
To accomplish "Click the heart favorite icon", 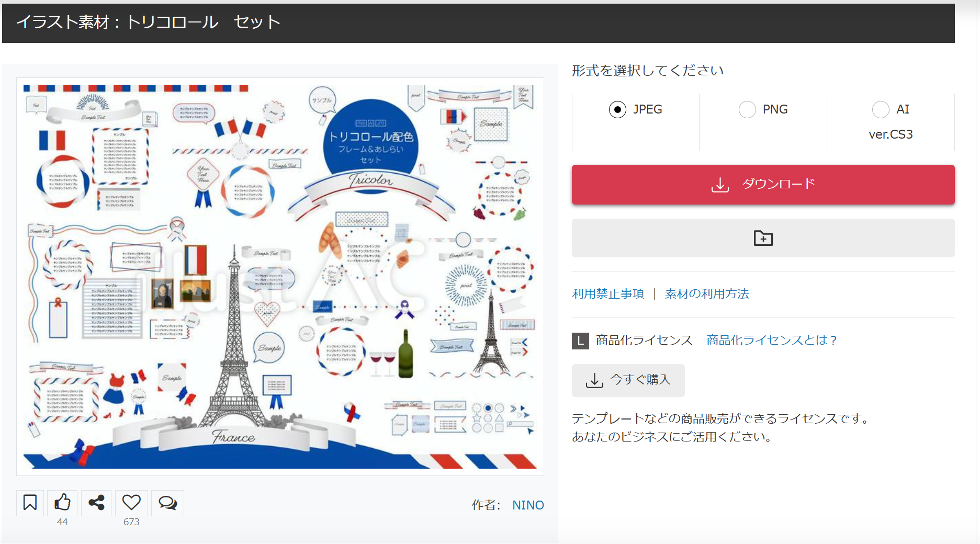I will point(131,503).
